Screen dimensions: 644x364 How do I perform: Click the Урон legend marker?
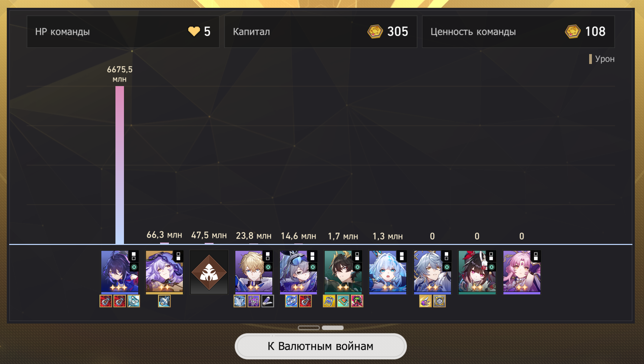[591, 59]
